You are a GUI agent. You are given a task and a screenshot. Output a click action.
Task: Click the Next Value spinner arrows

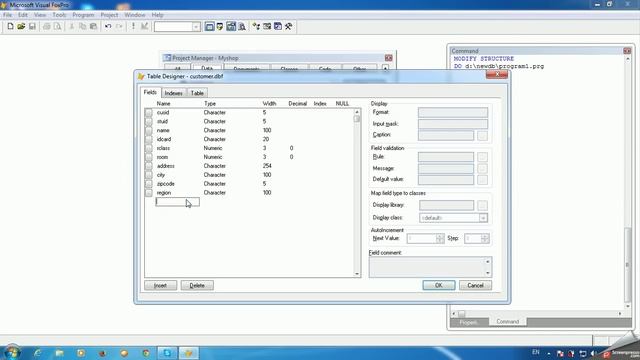440,238
